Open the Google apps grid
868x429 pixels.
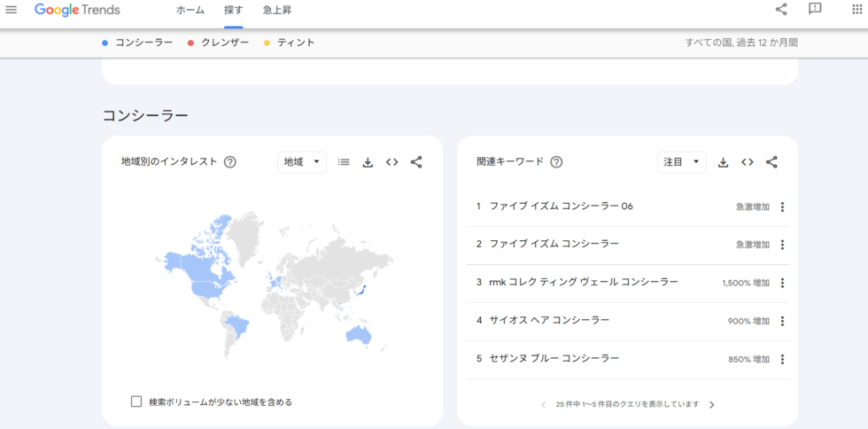pyautogui.click(x=857, y=10)
